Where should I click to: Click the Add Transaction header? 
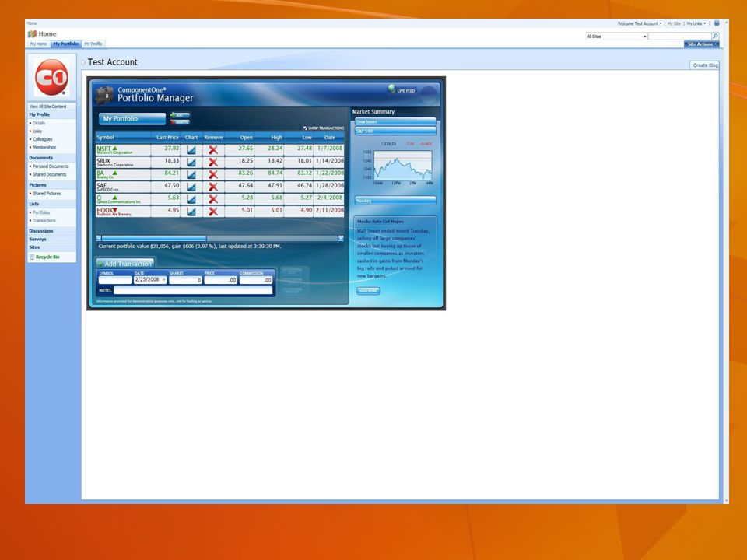(126, 264)
